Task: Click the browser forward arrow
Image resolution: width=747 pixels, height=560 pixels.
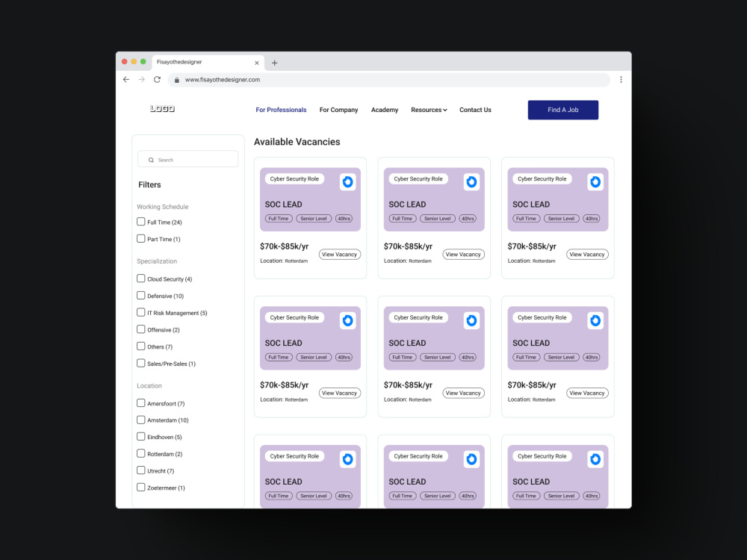Action: [141, 80]
